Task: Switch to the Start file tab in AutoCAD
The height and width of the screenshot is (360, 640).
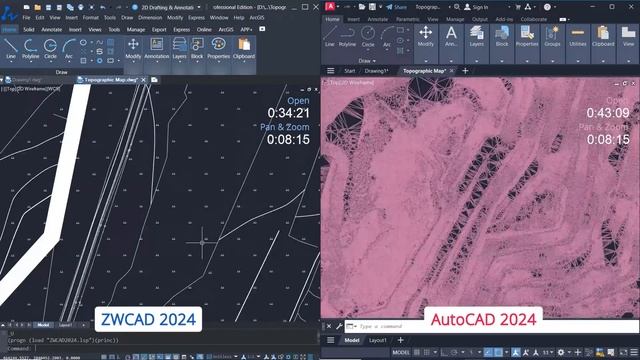Action: coord(349,71)
